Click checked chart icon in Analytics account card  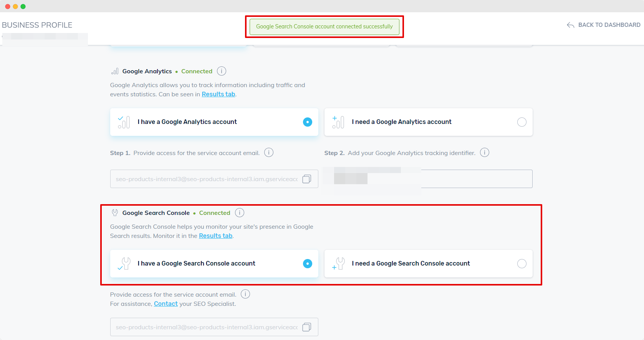click(x=124, y=122)
